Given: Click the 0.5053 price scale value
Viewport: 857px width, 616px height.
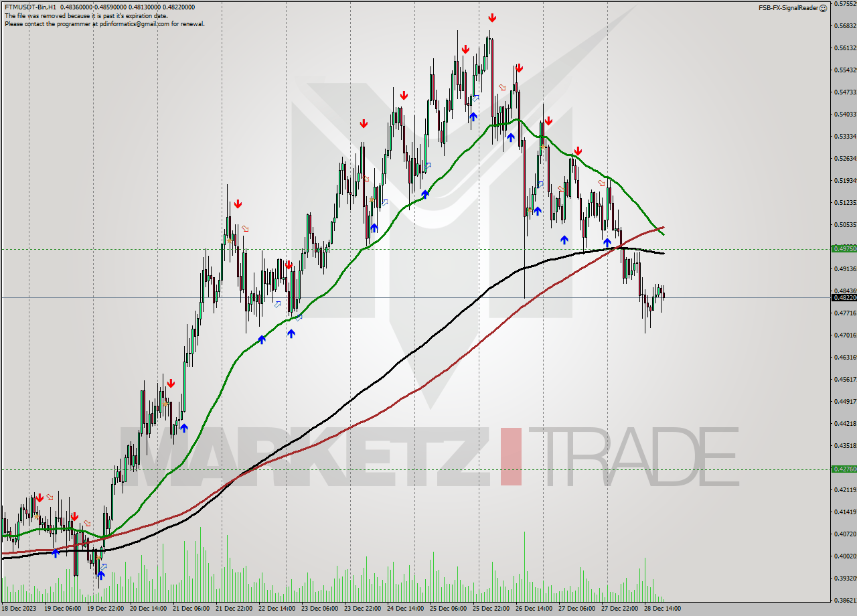Looking at the screenshot, I should click(845, 225).
